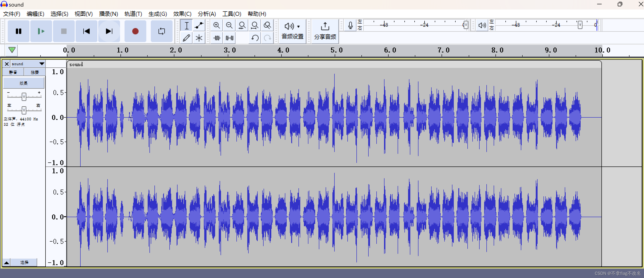644x278 pixels.
Task: Open the 选择(S) menu
Action: click(59, 14)
